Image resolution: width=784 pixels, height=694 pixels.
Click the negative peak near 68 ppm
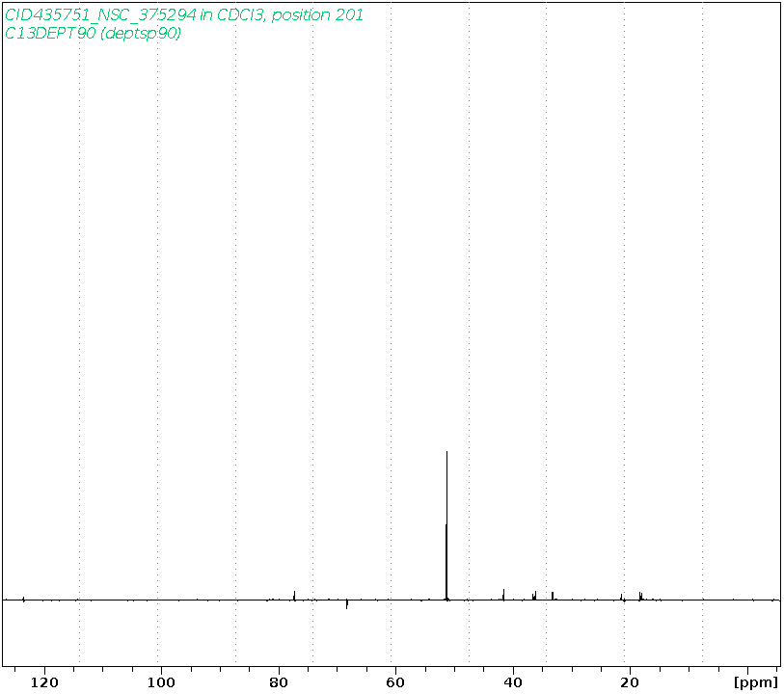346,604
